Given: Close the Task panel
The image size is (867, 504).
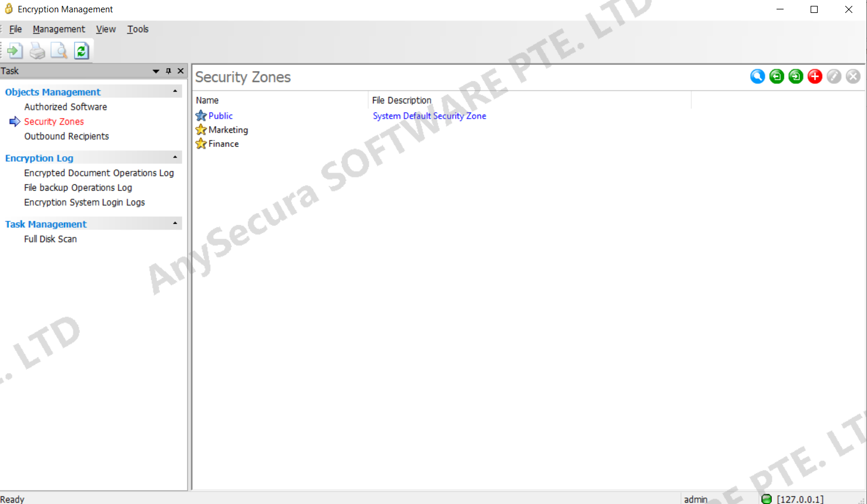Looking at the screenshot, I should click(180, 71).
